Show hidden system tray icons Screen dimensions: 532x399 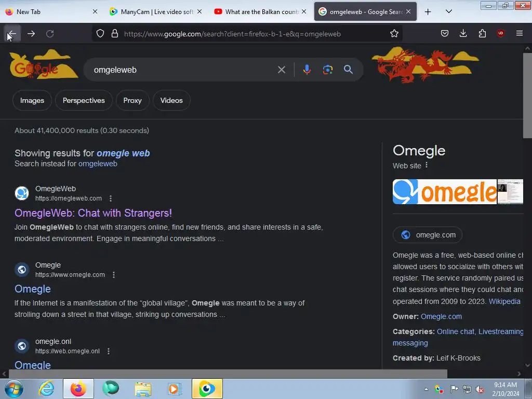426,389
